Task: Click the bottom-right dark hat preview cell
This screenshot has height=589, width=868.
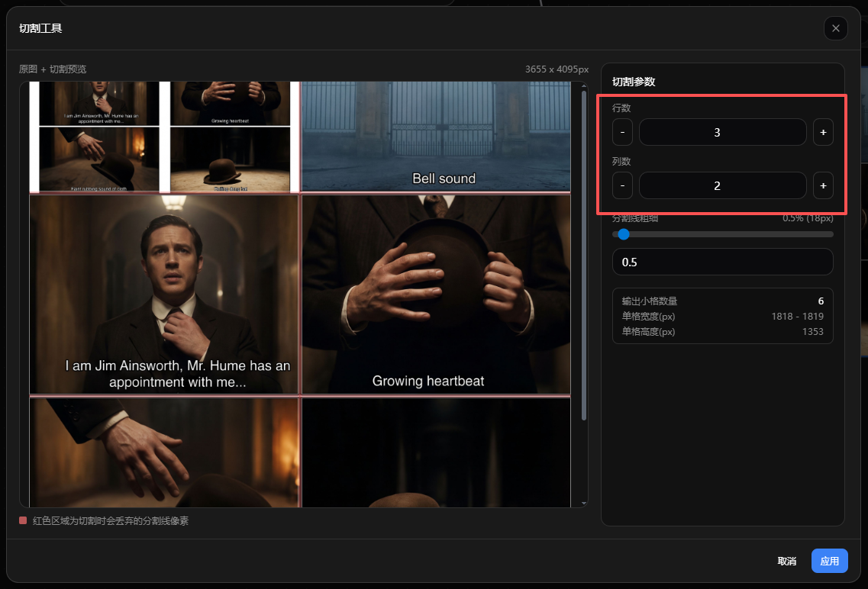Action: click(x=436, y=452)
